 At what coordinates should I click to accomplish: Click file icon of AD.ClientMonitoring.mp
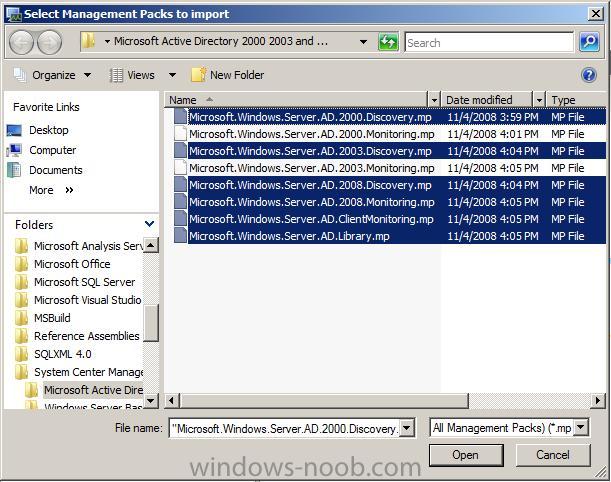click(x=180, y=219)
